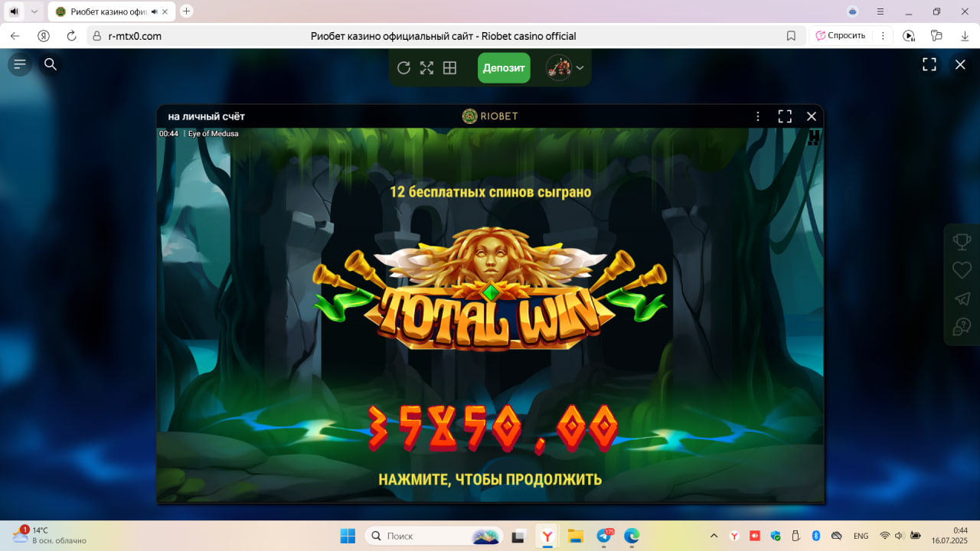The height and width of the screenshot is (551, 980).
Task: Open the casino hamburger menu
Action: (x=20, y=64)
